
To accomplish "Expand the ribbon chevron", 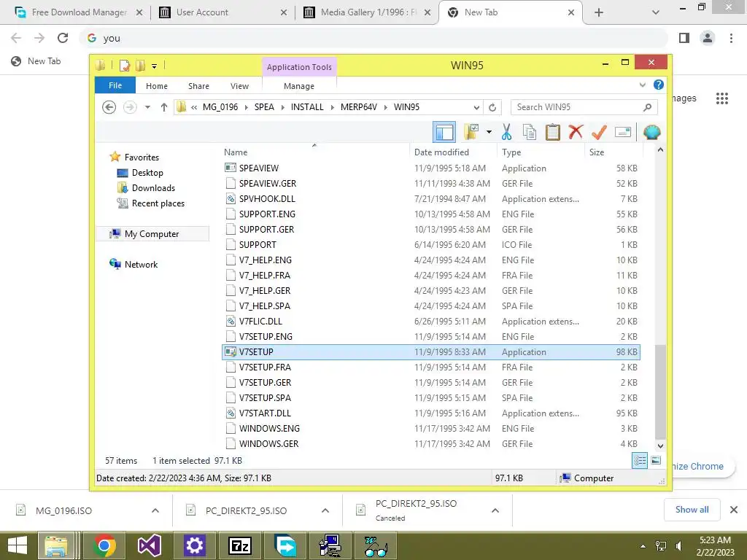I will (642, 85).
